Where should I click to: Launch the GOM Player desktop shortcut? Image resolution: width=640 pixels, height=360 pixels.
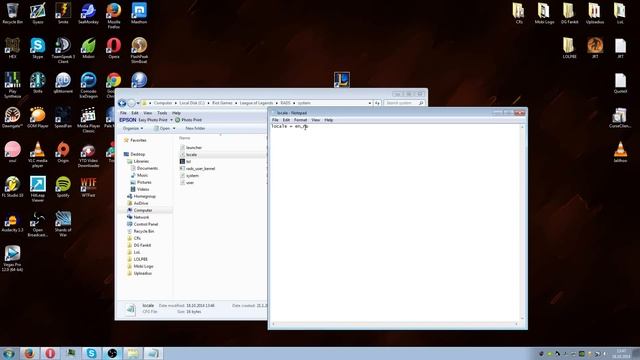(38, 118)
